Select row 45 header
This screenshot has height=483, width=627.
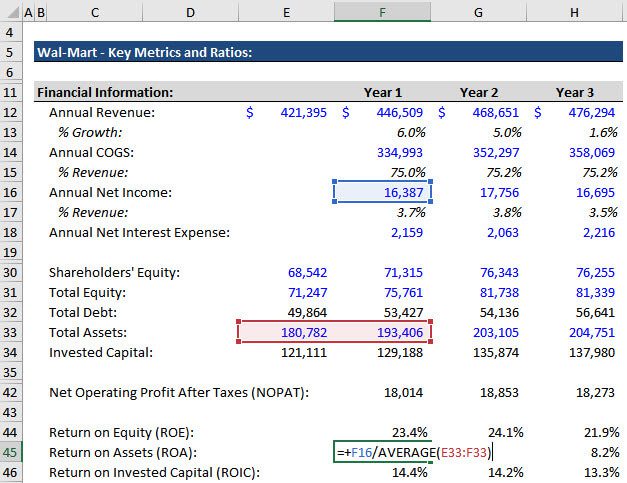coord(10,452)
